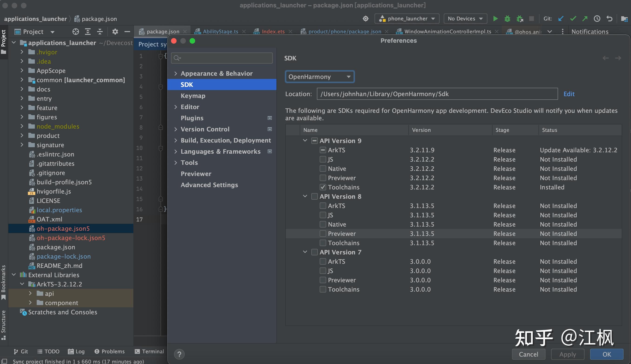Click Git update project arrow icon
Image resolution: width=631 pixels, height=364 pixels.
coord(561,19)
